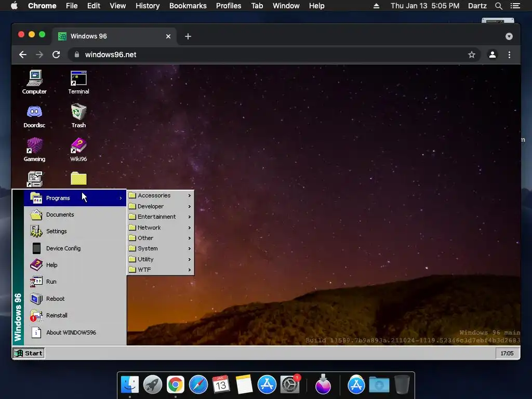Open the tab search dropdown arrow
Viewport: 532px width, 399px height.
[509, 36]
